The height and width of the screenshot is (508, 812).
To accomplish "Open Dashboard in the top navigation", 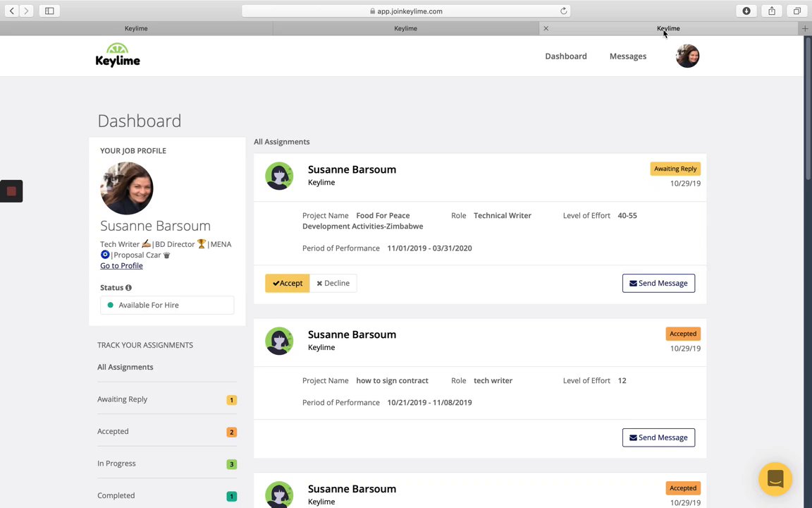I will (x=565, y=56).
